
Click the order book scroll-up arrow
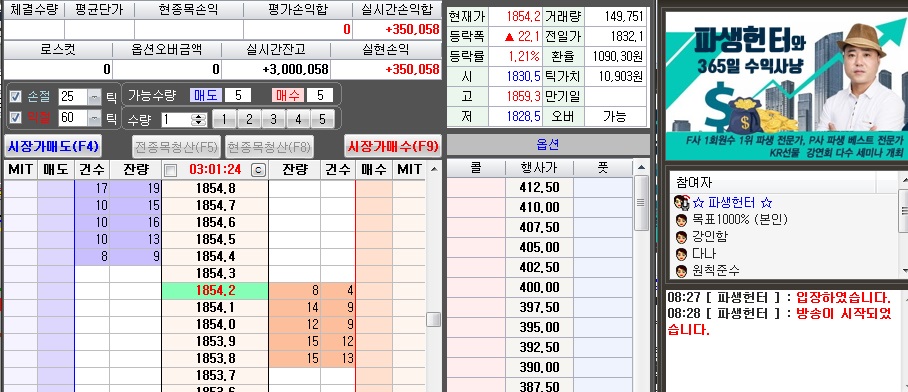434,169
